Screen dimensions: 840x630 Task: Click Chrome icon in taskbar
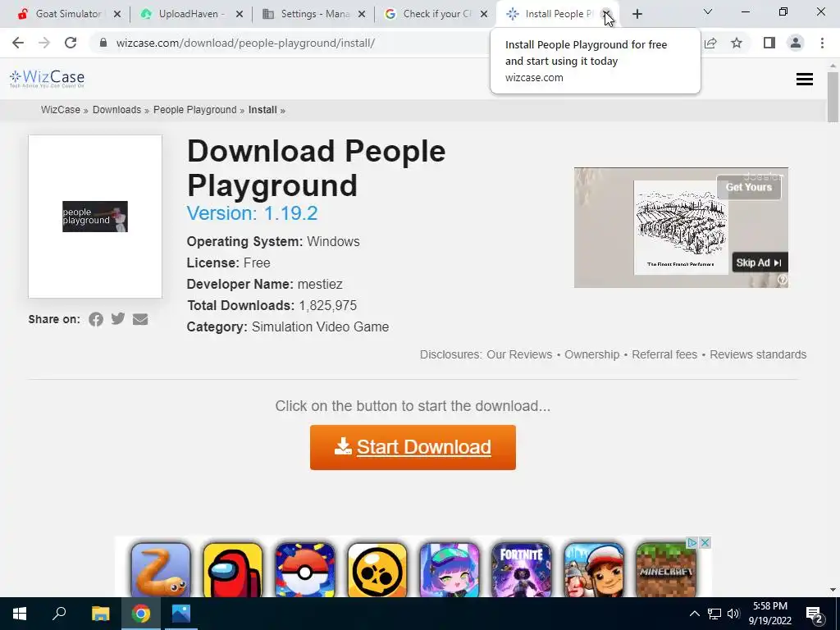[x=141, y=614]
